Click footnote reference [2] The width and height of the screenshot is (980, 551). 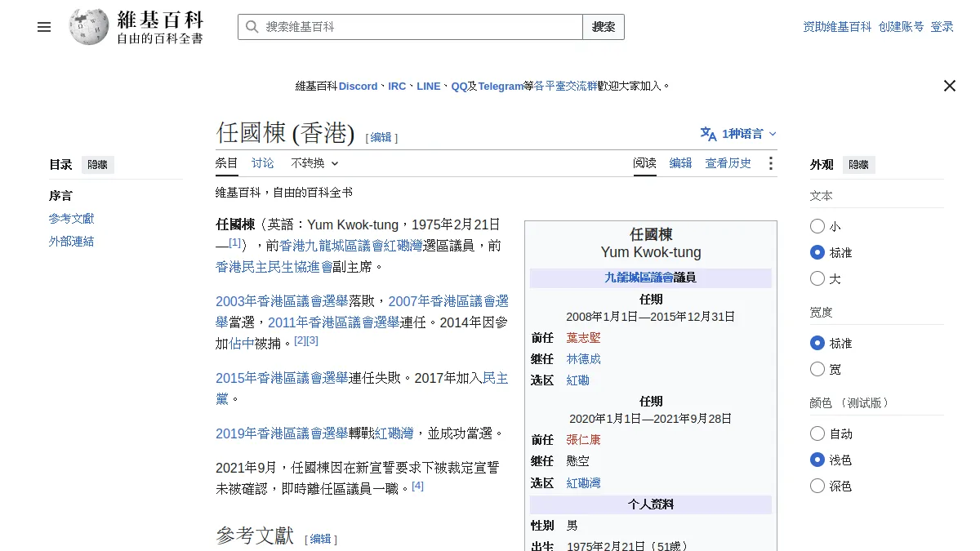coord(300,340)
